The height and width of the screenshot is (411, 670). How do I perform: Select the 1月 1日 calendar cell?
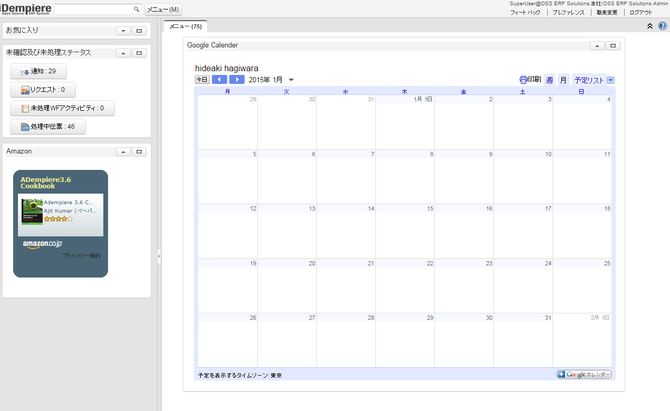click(405, 122)
